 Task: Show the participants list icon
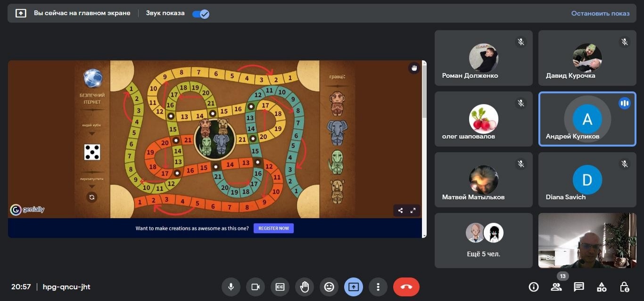[x=556, y=286]
